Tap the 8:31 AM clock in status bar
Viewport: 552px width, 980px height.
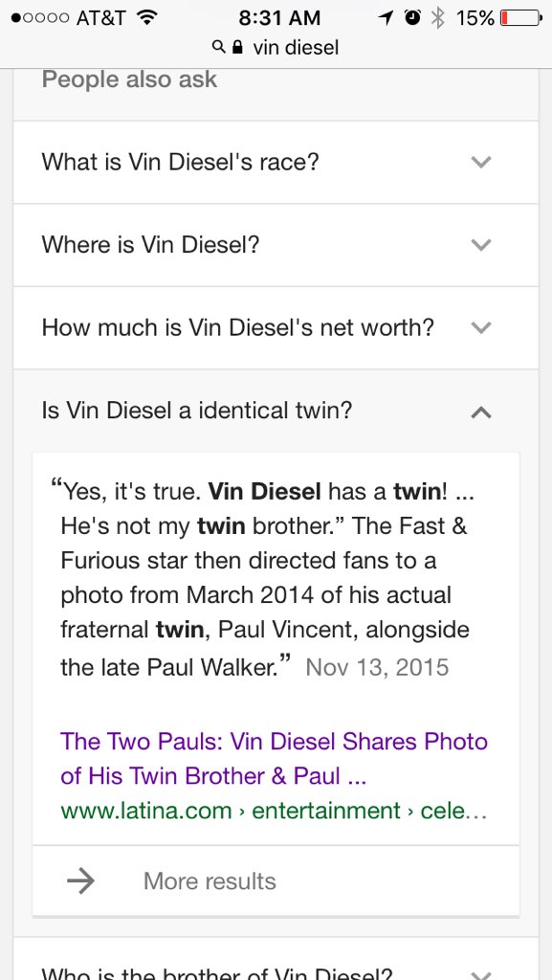pos(279,18)
